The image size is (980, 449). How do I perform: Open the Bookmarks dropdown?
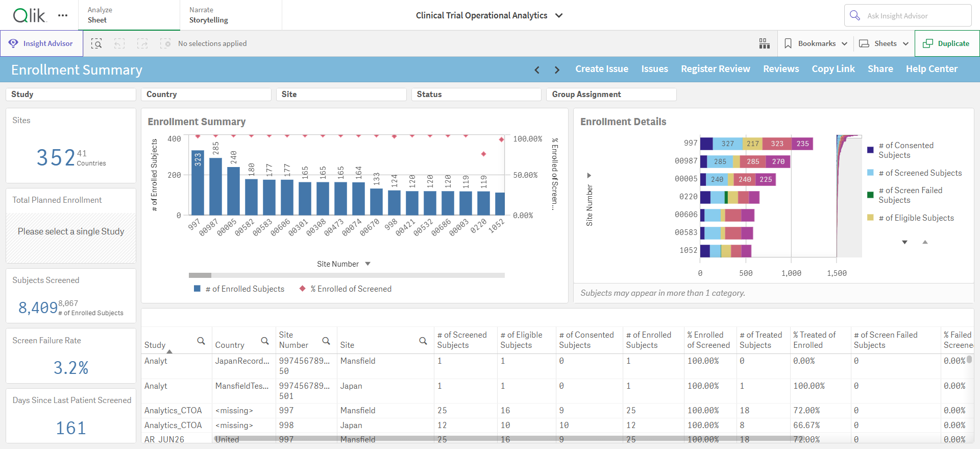[x=816, y=43]
